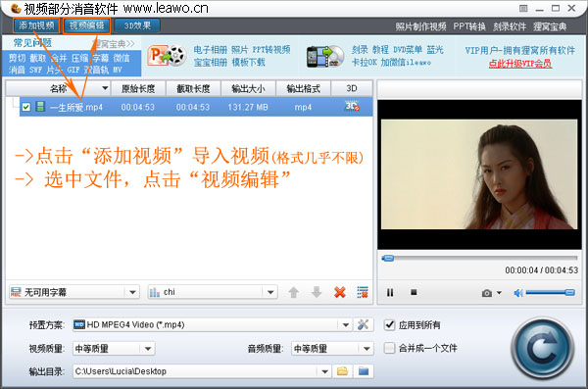588x389 pixels.
Task: Click the 狸窝宝典>> link
Action: pyautogui.click(x=114, y=44)
